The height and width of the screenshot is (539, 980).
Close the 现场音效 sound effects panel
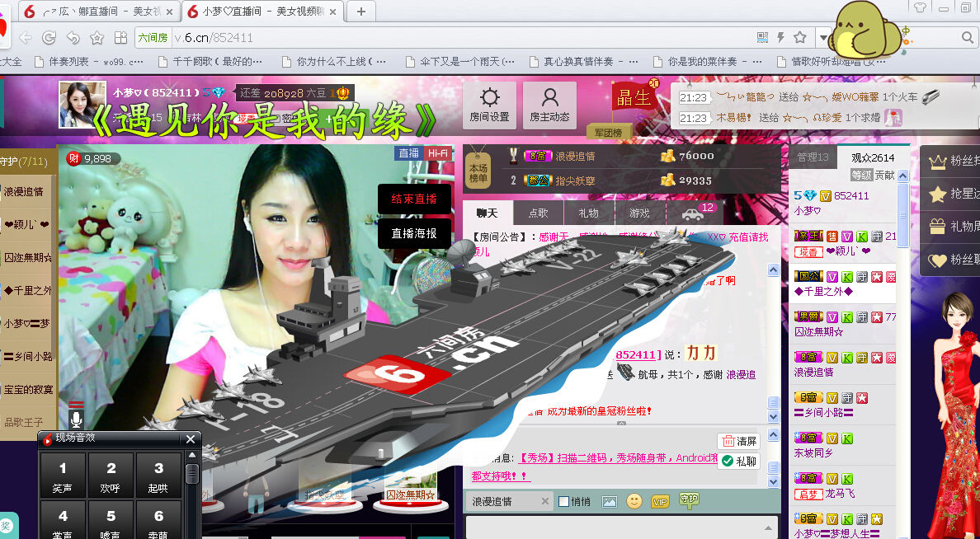click(x=190, y=440)
